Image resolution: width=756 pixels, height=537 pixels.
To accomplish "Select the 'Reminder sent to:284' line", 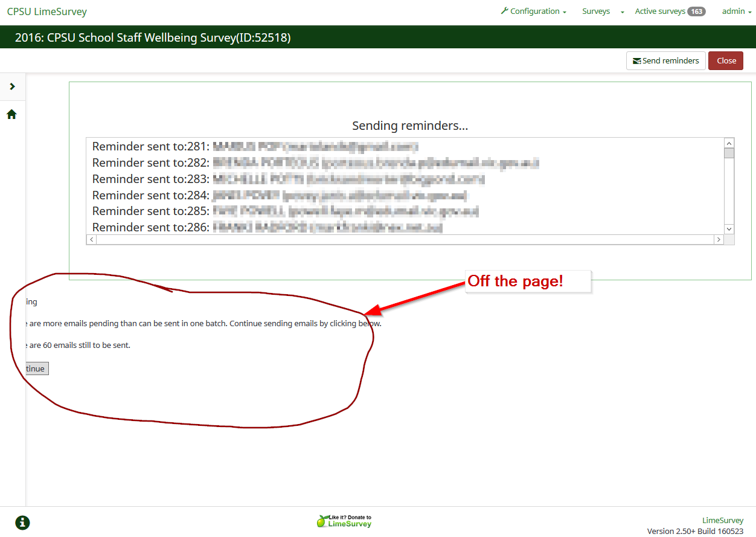I will pyautogui.click(x=280, y=196).
